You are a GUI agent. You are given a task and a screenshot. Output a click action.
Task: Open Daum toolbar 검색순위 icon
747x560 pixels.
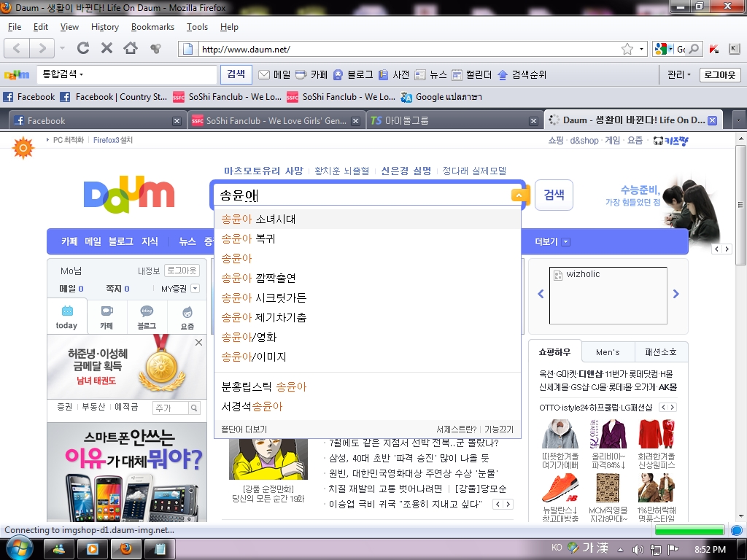pos(502,75)
